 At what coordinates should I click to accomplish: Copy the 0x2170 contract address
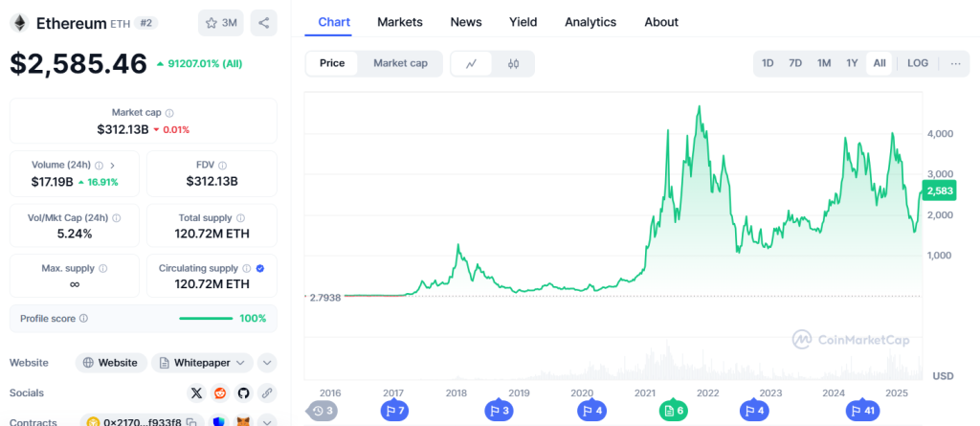(192, 421)
